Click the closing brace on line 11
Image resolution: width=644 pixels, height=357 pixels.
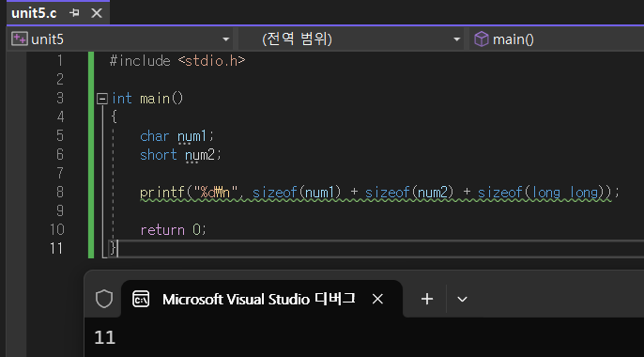114,248
